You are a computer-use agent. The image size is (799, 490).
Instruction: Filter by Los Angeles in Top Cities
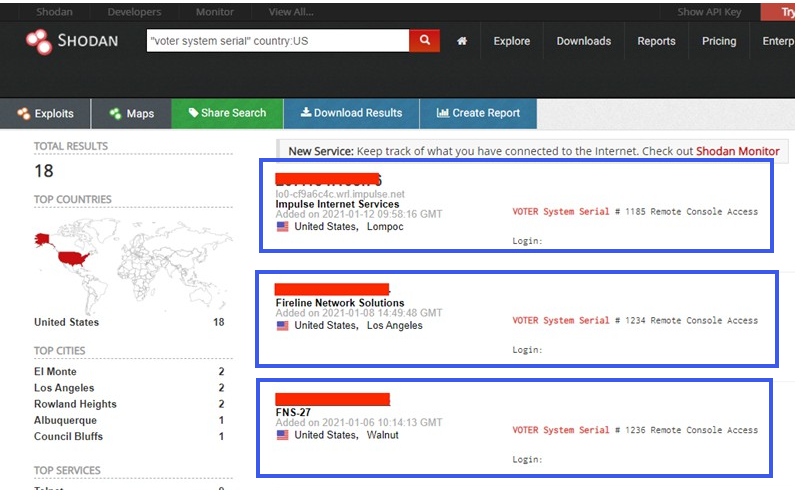(x=64, y=388)
